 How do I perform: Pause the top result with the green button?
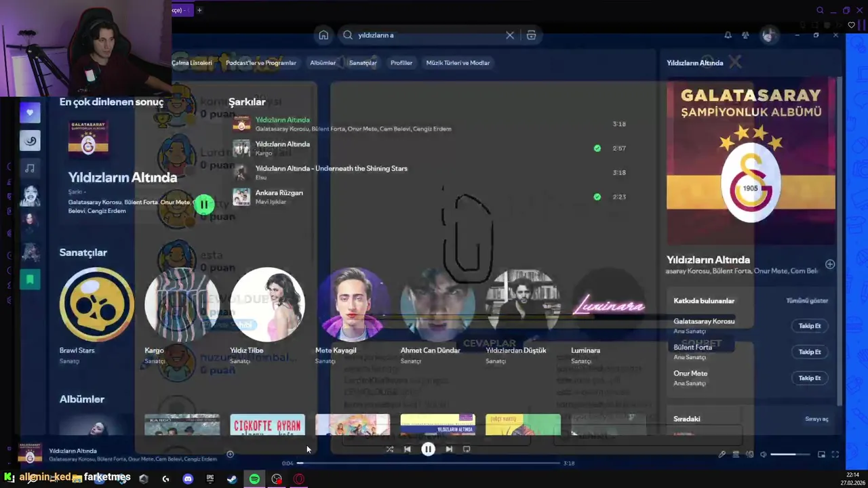coord(204,204)
